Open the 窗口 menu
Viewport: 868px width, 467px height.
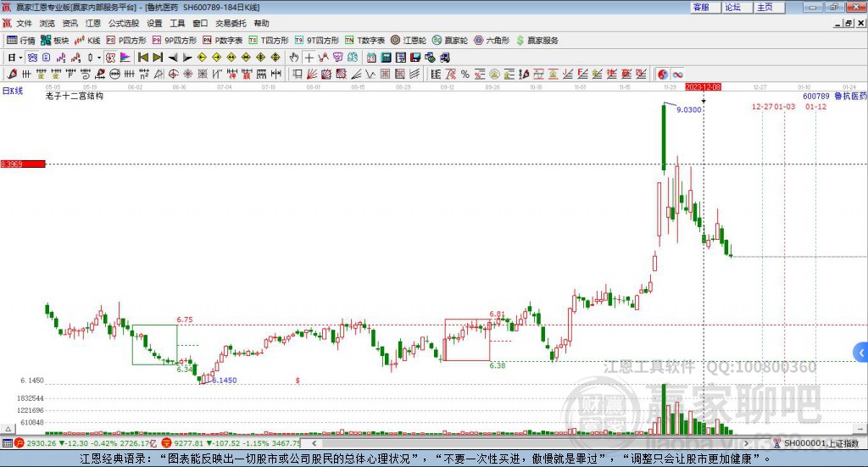click(200, 23)
